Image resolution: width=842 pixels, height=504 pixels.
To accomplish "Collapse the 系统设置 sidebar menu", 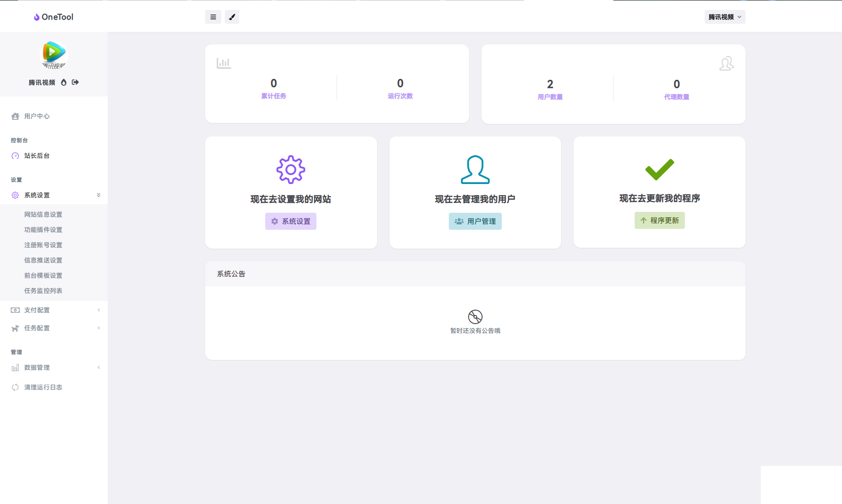I will pyautogui.click(x=54, y=195).
